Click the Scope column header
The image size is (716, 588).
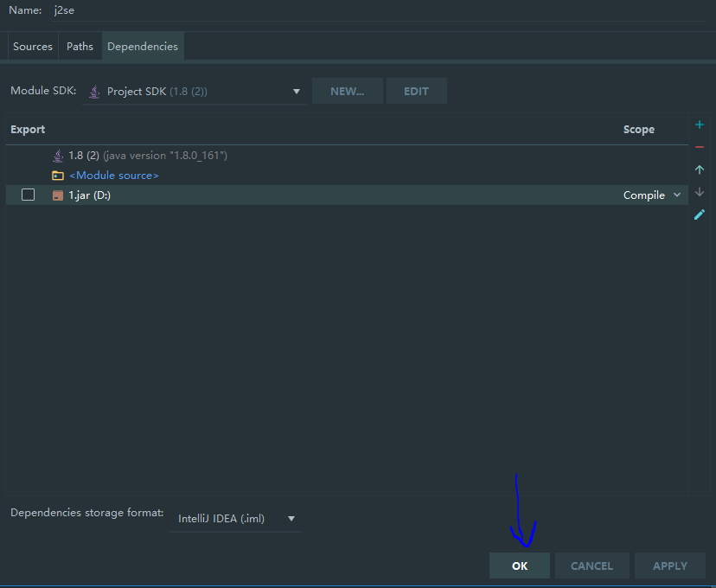639,130
